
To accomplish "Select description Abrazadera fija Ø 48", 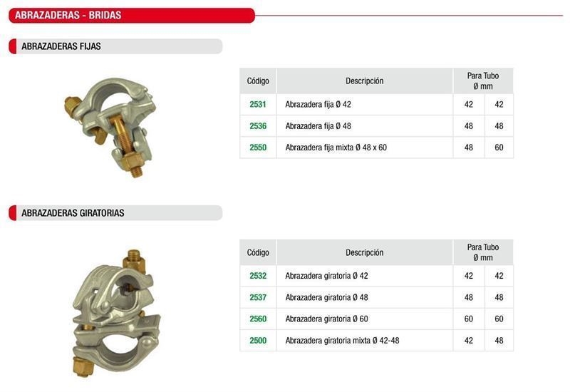I will (x=318, y=126).
